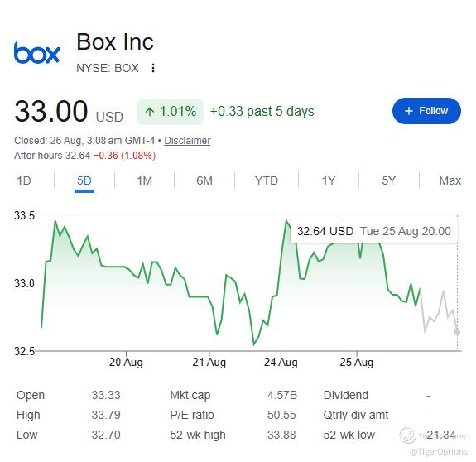Click the green up-arrow percentage badge
476x462 pixels.
click(170, 112)
